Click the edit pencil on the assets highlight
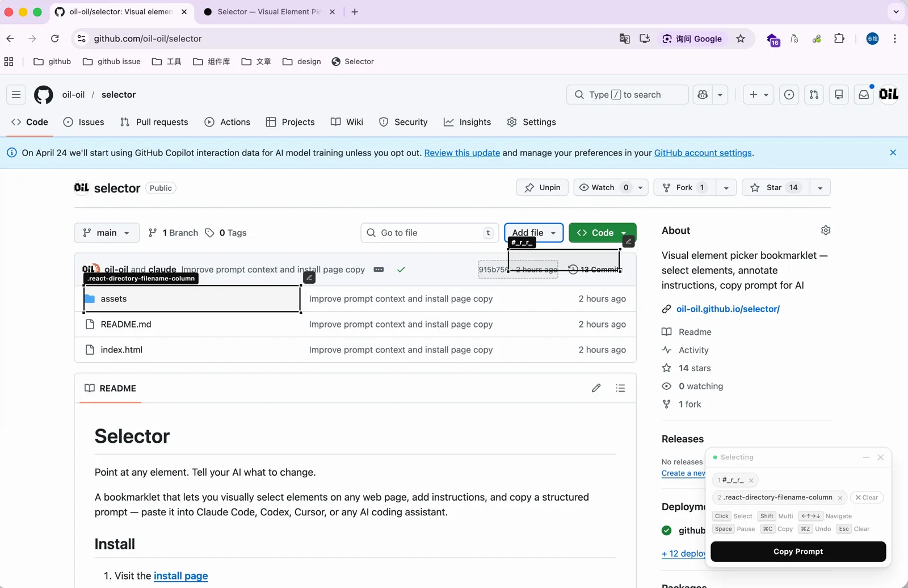908x588 pixels. pos(309,278)
